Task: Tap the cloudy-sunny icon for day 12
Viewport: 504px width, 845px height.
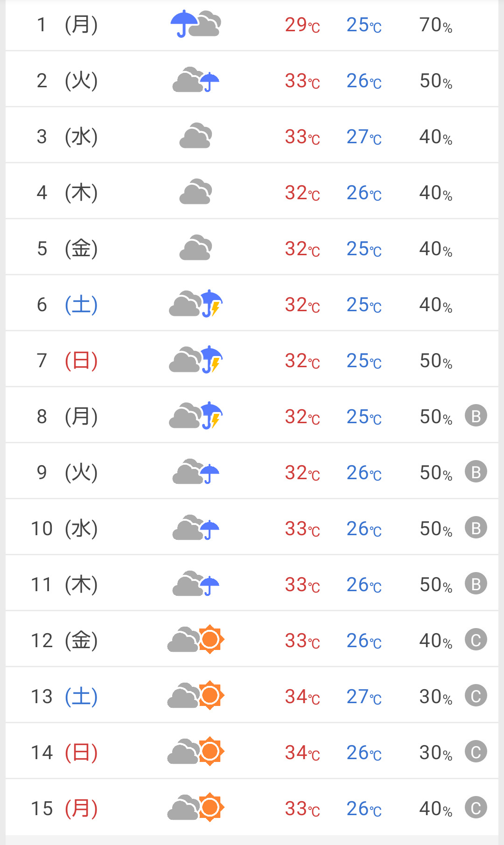Action: tap(196, 640)
